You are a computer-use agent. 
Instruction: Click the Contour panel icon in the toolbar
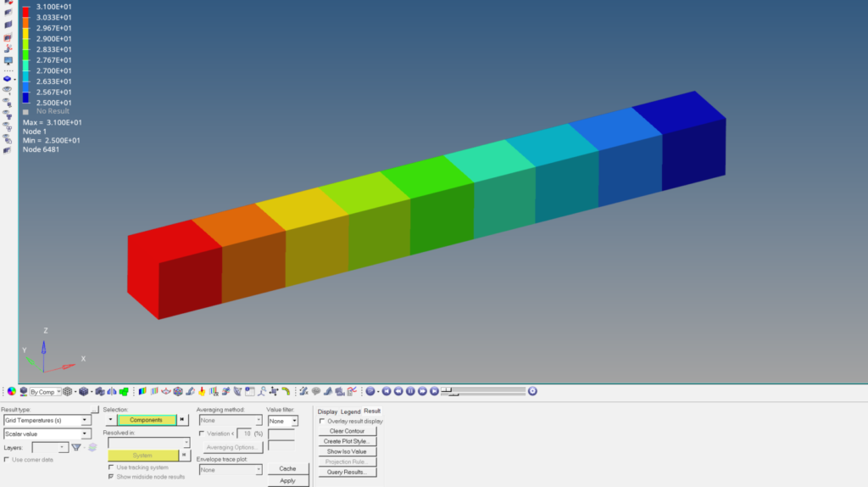click(x=142, y=391)
